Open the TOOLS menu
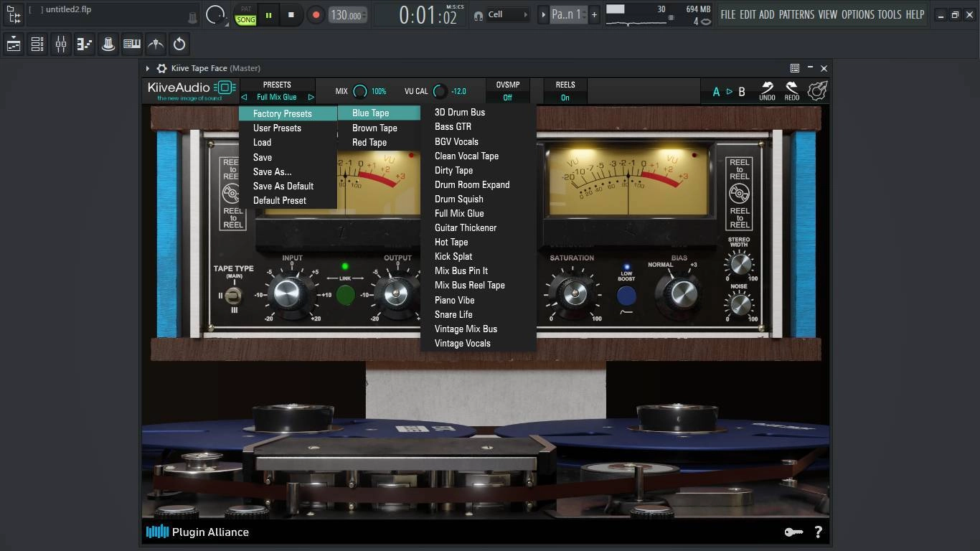 coord(890,14)
